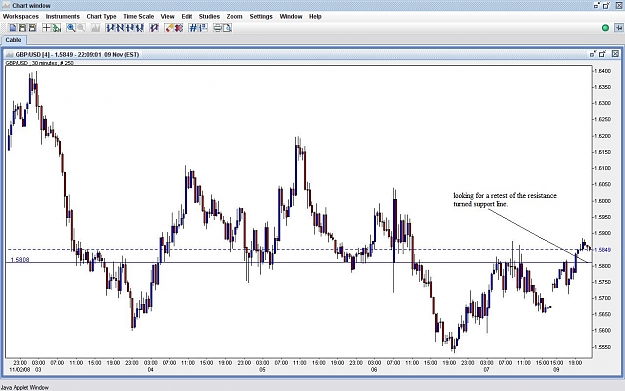The width and height of the screenshot is (625, 391).
Task: Click the '09' day label on the time axis
Action: pyautogui.click(x=556, y=369)
